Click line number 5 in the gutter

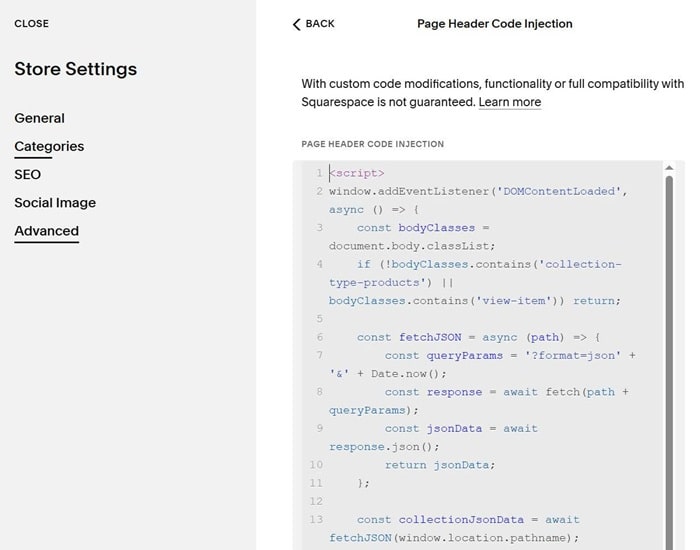[318, 319]
